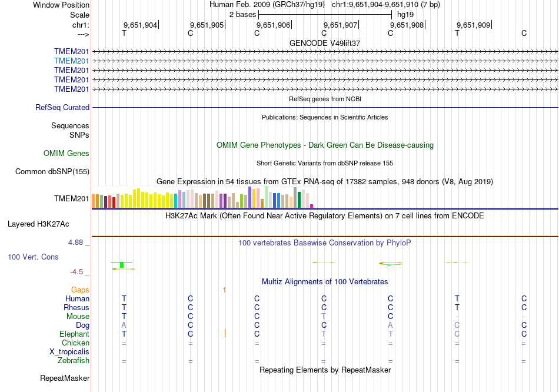Click the orange Gaps label
This screenshot has height=392, width=559.
pos(80,290)
